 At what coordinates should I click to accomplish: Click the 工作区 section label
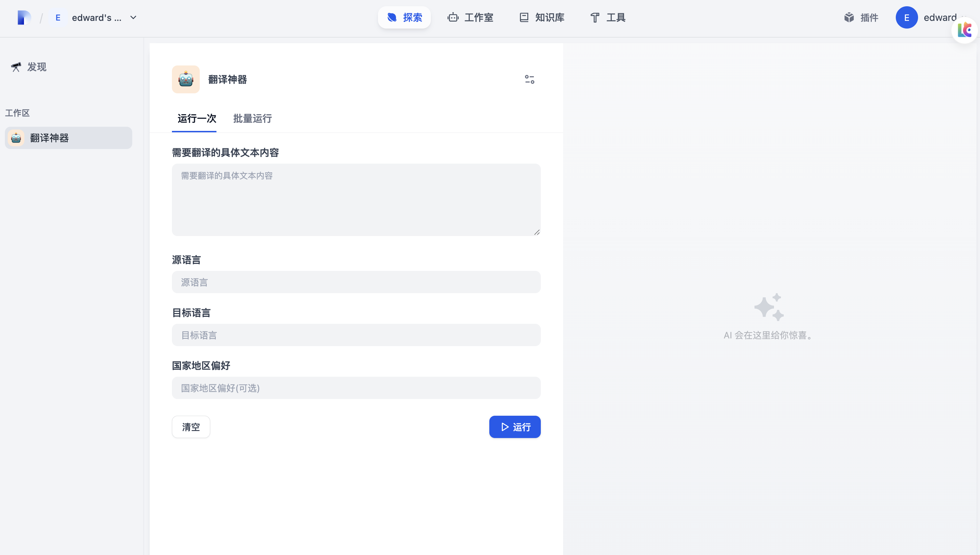[17, 113]
